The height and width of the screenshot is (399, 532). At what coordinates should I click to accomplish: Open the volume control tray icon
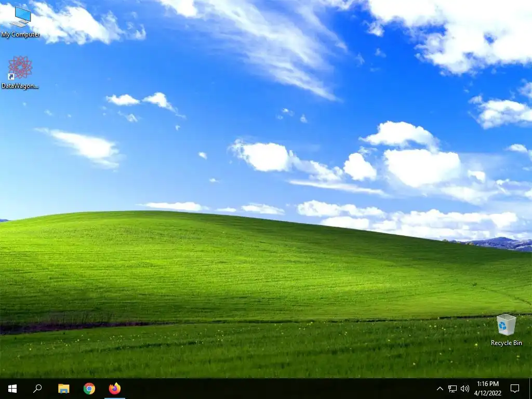[465, 389]
